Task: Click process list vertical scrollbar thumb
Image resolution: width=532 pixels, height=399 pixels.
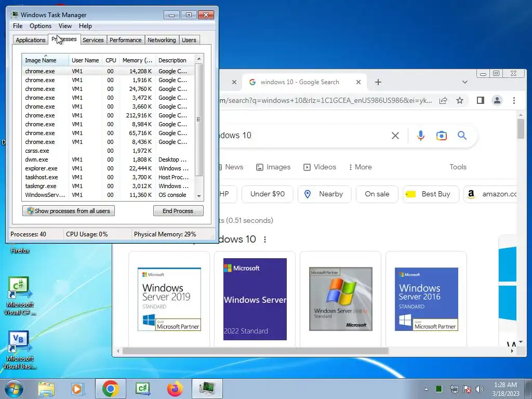Action: coord(199,120)
